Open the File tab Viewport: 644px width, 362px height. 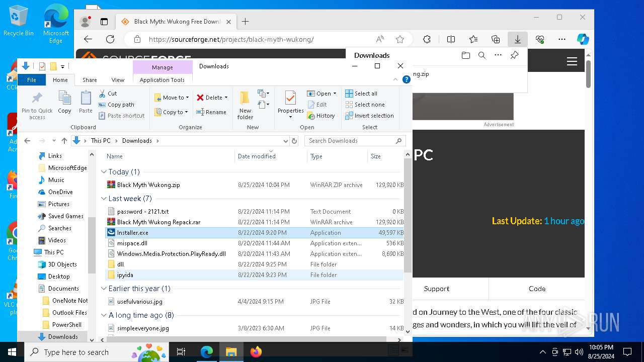32,79
